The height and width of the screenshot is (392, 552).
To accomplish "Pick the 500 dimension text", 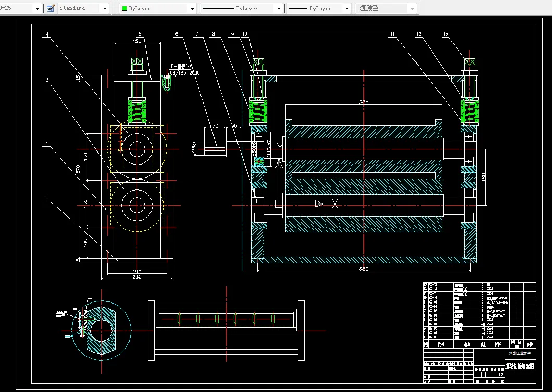I will coord(363,103).
